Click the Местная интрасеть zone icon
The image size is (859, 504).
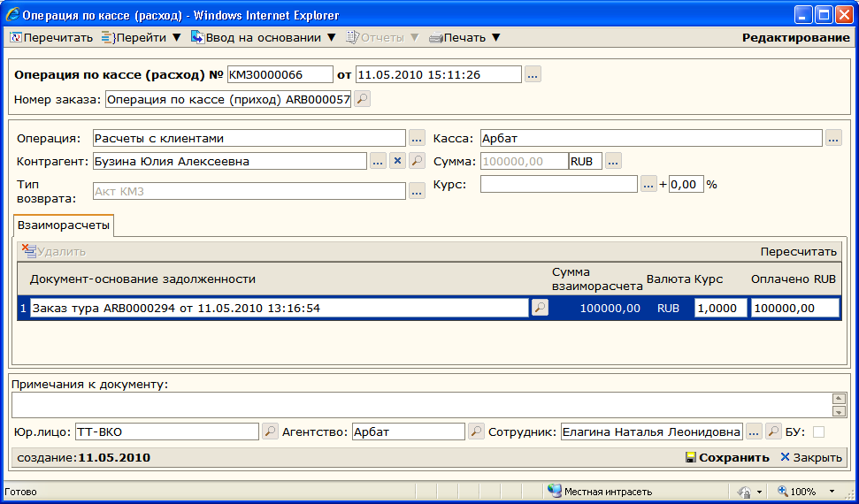pyautogui.click(x=555, y=491)
